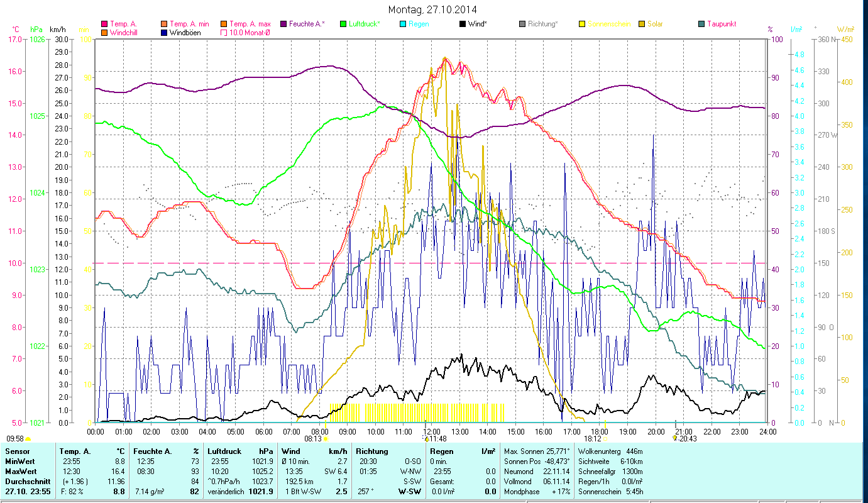Click the Sonnenschein 5:45h entry

(610, 492)
